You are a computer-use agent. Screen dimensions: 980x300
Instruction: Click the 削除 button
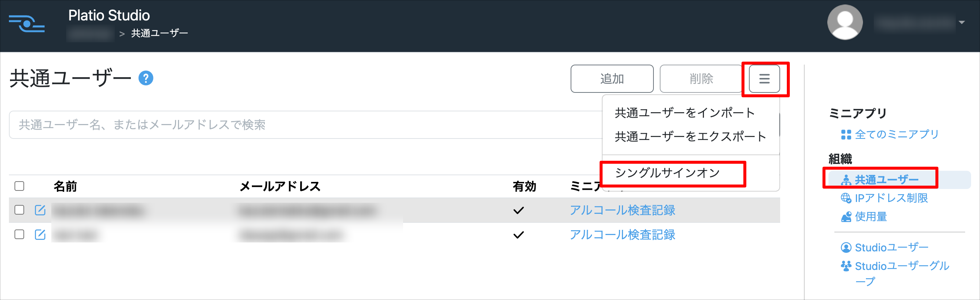click(701, 79)
